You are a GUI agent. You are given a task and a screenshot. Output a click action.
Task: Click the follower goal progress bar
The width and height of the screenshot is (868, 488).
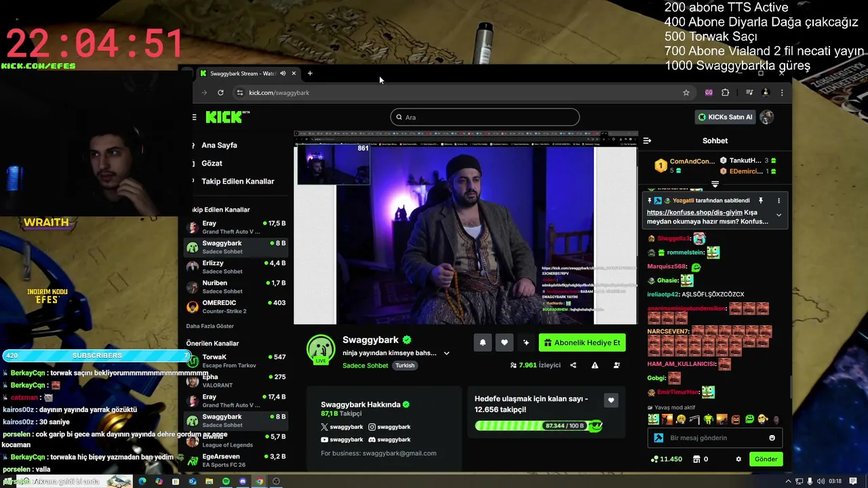[x=539, y=426]
